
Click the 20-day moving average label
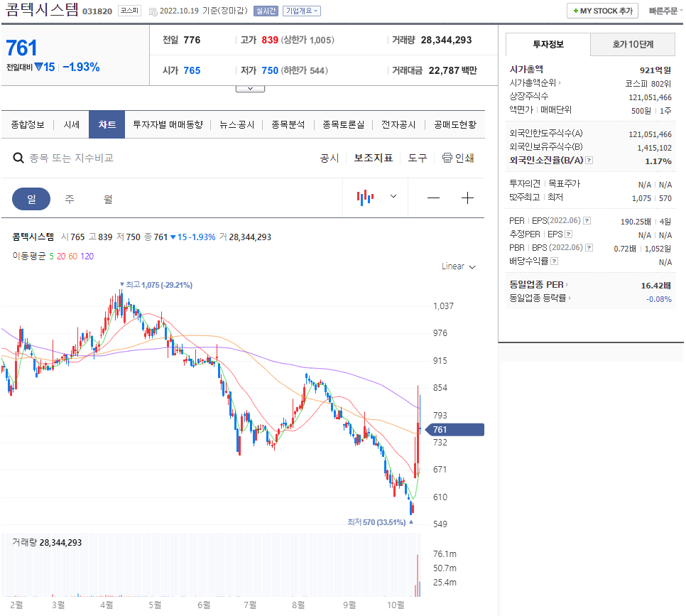tap(61, 256)
